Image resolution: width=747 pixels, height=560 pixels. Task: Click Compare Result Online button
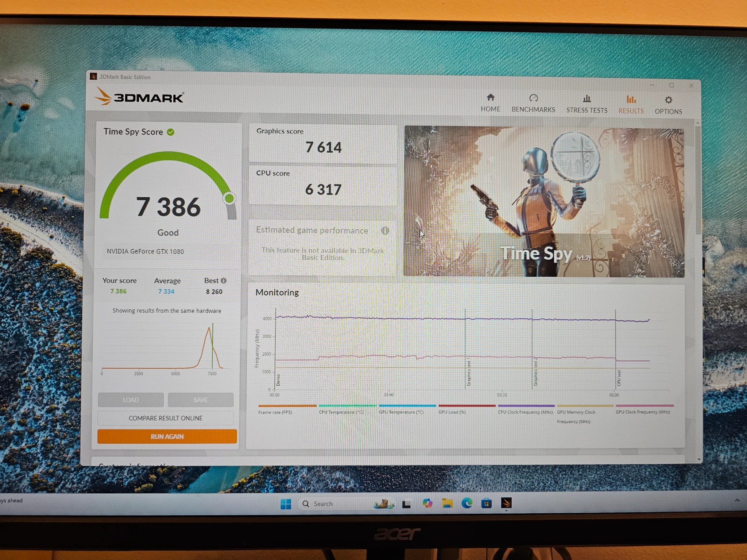pyautogui.click(x=166, y=418)
